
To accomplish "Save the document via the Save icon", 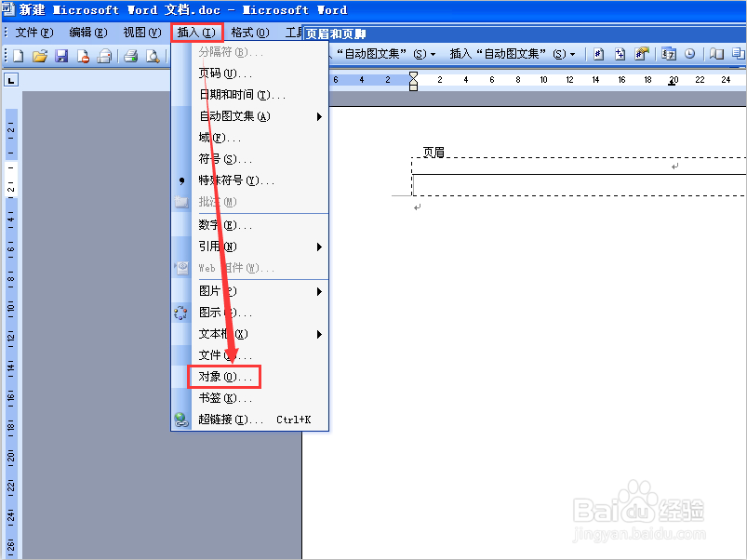I will (x=61, y=54).
